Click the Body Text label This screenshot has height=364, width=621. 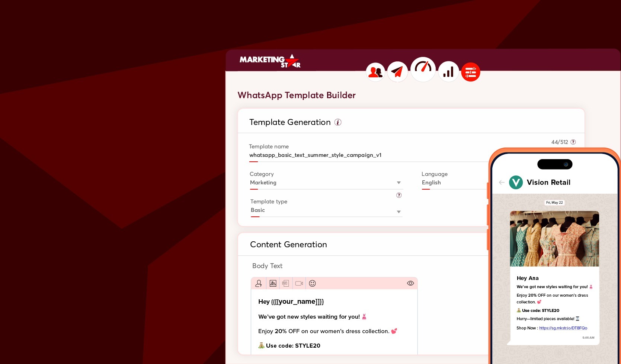click(267, 266)
